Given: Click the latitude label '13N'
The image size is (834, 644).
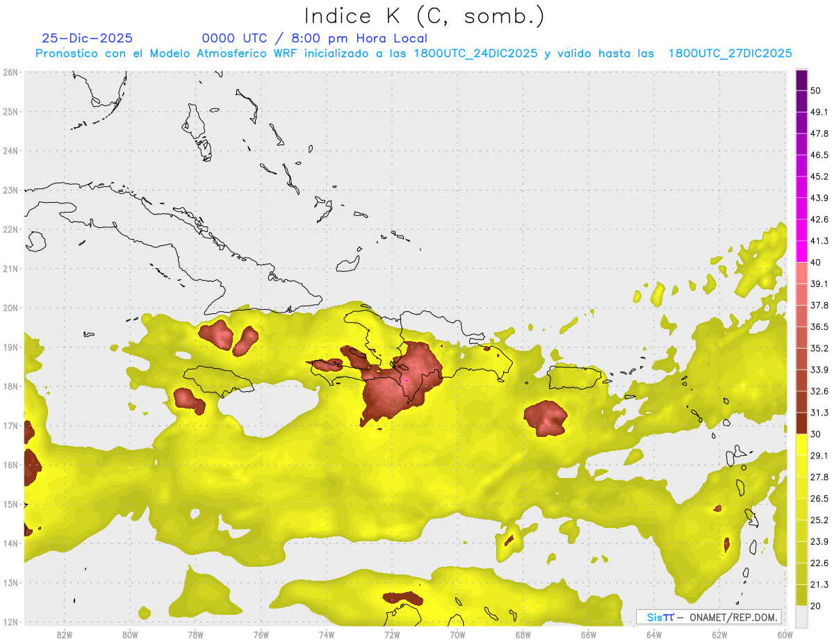Looking at the screenshot, I should (10, 583).
